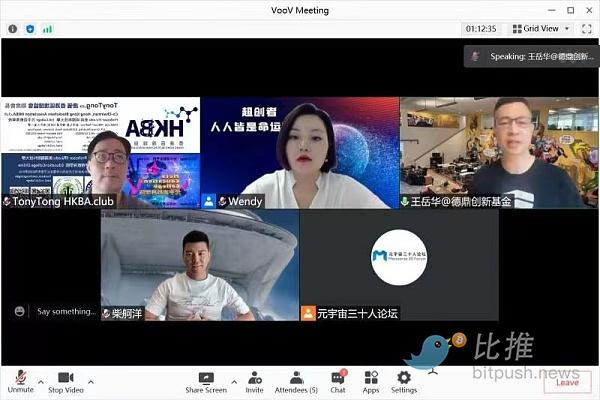Screen dimensions: 600x400
Task: Select the 王岳华@德鼎创新基金 video tile
Action: [499, 152]
